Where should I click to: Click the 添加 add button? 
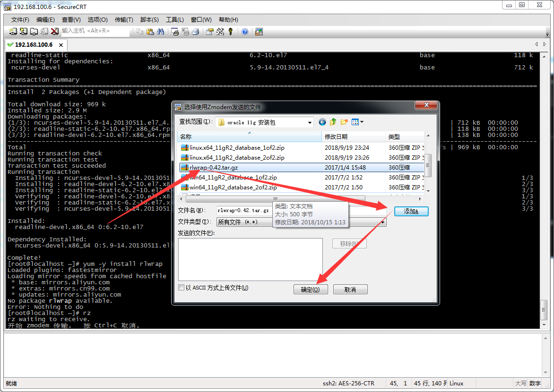pyautogui.click(x=411, y=211)
